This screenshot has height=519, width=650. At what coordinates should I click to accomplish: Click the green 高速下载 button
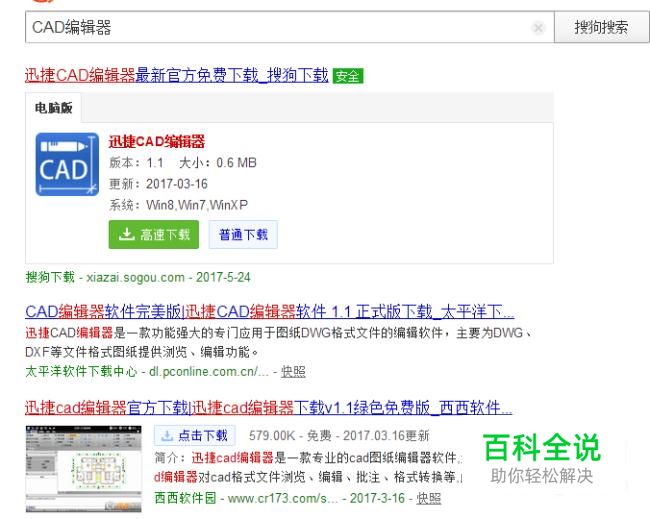pyautogui.click(x=154, y=235)
